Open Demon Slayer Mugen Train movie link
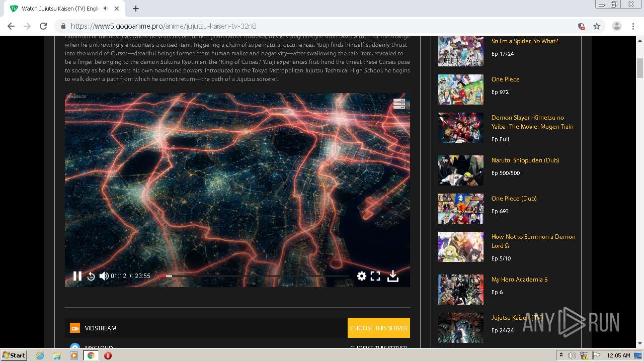The height and width of the screenshot is (362, 644). pyautogui.click(x=532, y=122)
